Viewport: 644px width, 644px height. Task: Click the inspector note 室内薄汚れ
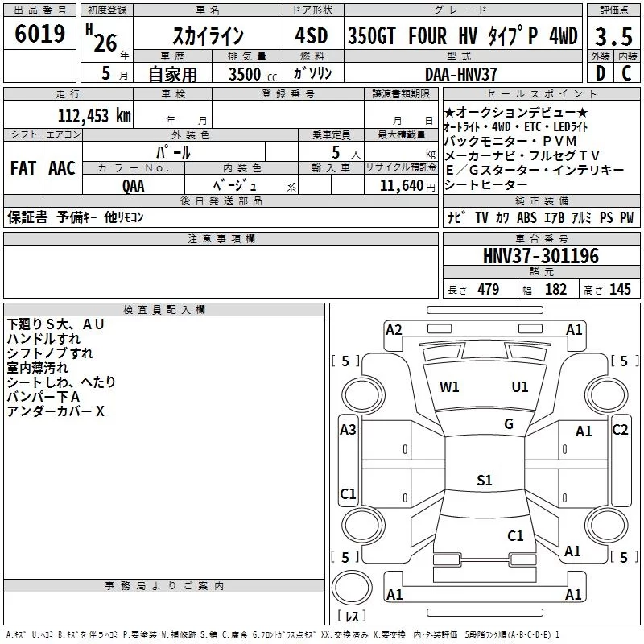[x=37, y=368]
